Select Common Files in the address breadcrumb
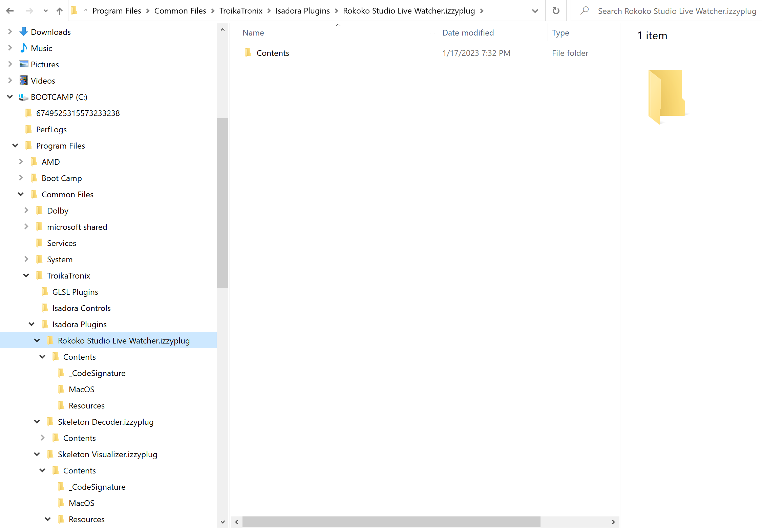Screen dimensions: 762x532 [180, 11]
